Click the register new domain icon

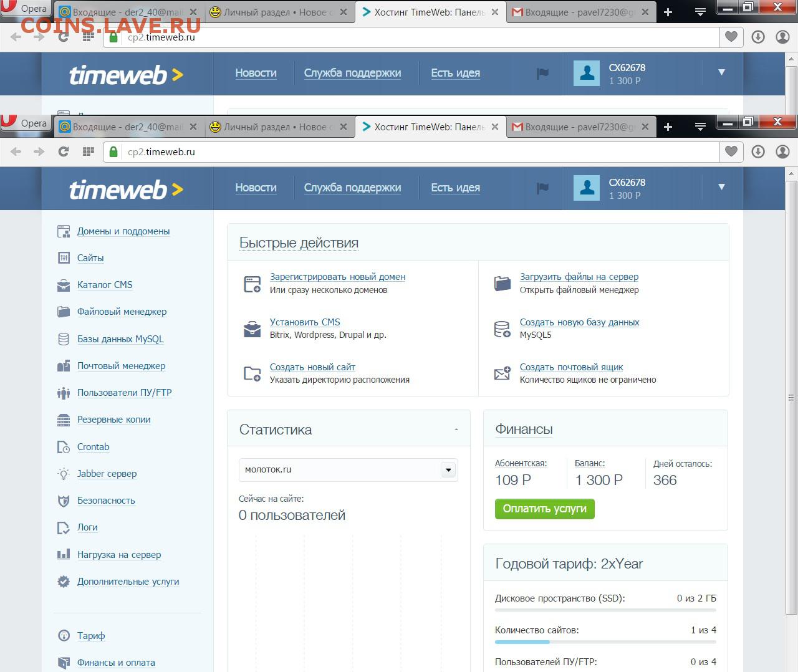click(252, 284)
